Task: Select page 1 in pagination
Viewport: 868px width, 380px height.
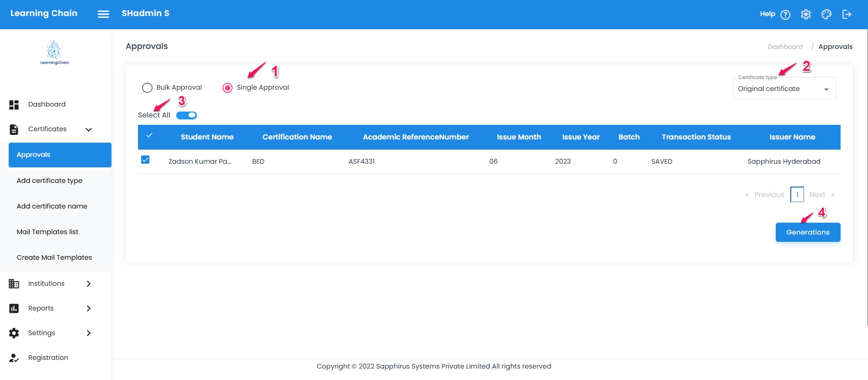Action: pyautogui.click(x=797, y=195)
